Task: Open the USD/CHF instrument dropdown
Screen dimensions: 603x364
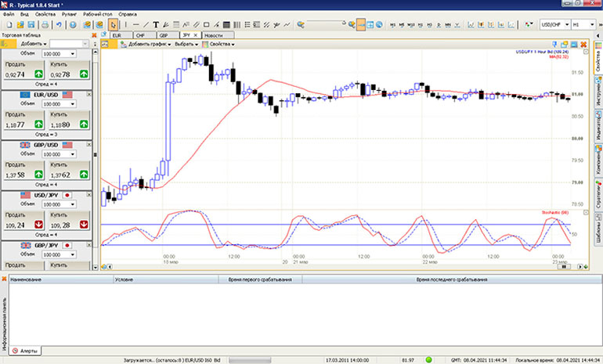Action: pos(567,24)
